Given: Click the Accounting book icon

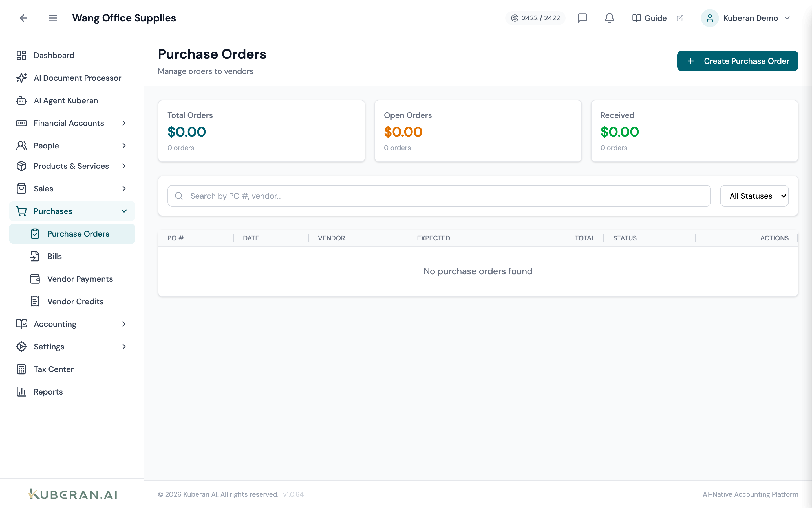Looking at the screenshot, I should point(21,324).
